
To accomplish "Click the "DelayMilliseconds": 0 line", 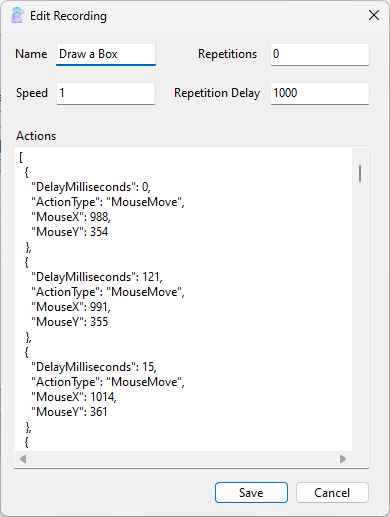I will [x=91, y=187].
